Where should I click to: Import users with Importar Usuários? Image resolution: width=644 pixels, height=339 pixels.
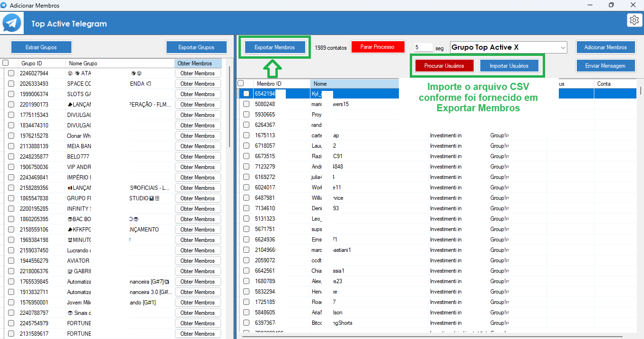tap(509, 66)
